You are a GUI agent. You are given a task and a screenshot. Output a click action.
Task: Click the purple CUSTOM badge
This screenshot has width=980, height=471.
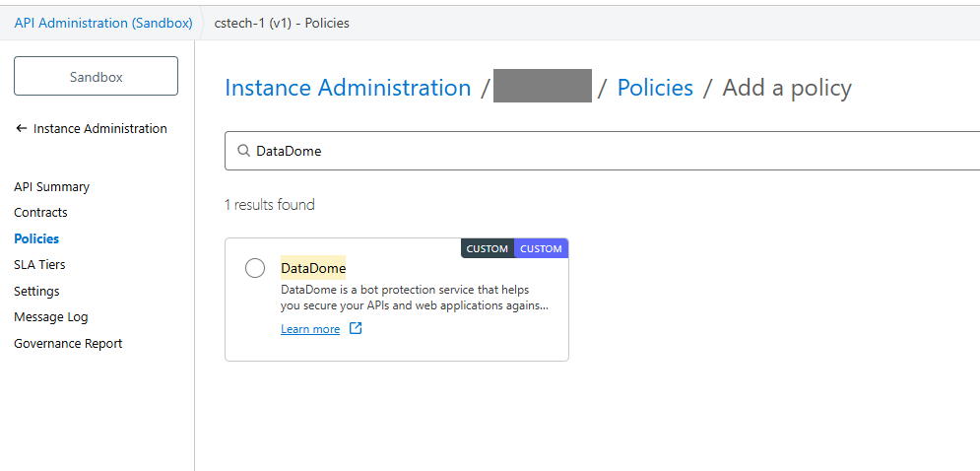click(x=542, y=248)
